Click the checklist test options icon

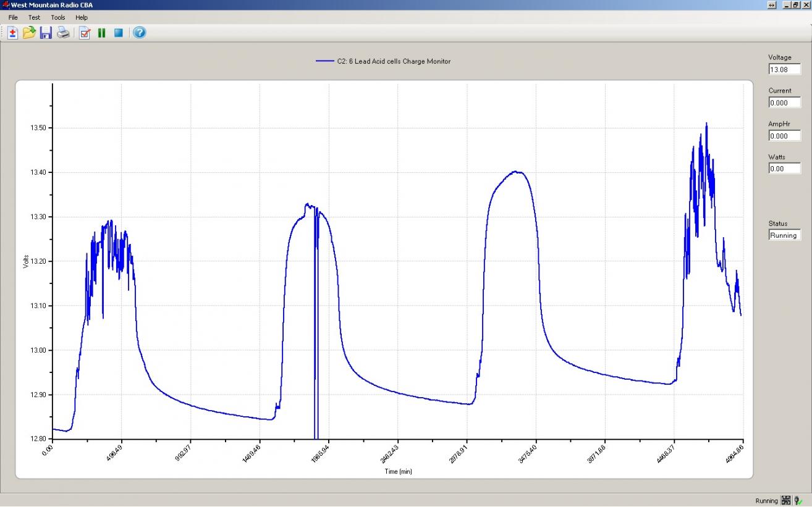pos(85,33)
